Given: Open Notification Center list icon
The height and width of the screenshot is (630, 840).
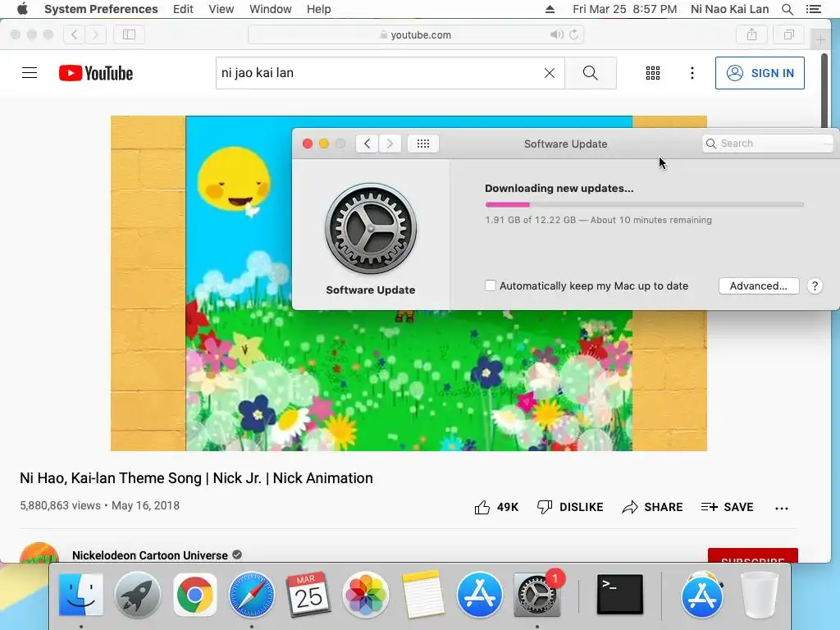Looking at the screenshot, I should [813, 9].
